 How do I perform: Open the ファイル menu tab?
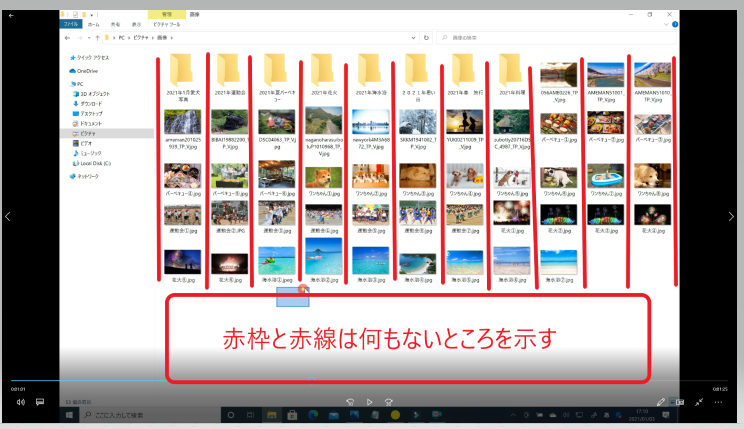tap(72, 22)
